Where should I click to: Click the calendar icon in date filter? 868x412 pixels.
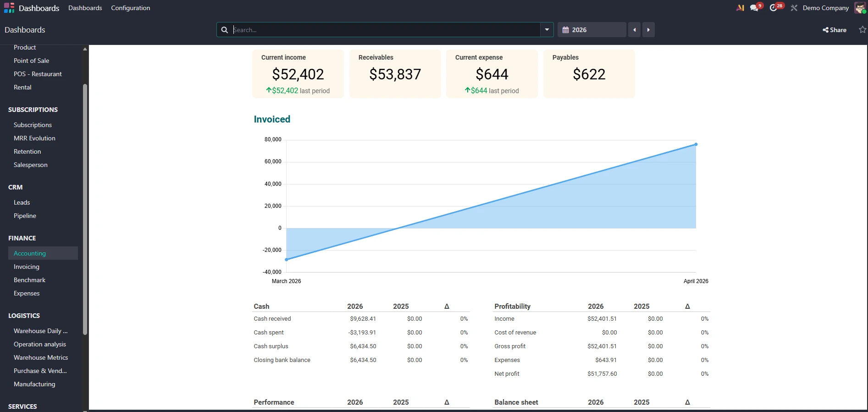pos(566,30)
